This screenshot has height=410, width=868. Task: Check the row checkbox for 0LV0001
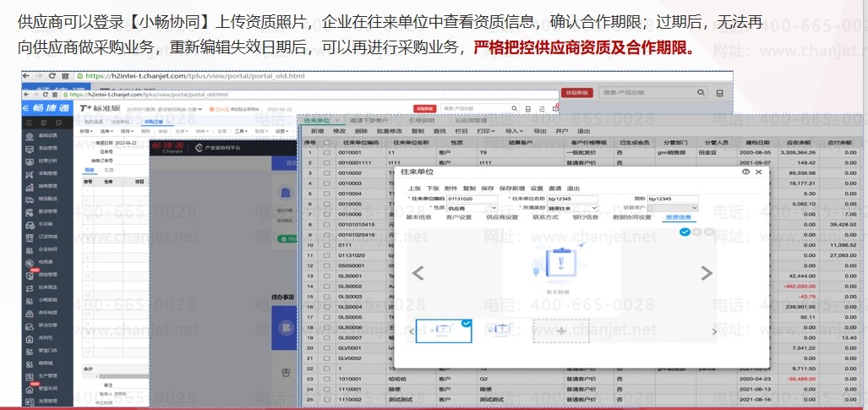tap(327, 348)
